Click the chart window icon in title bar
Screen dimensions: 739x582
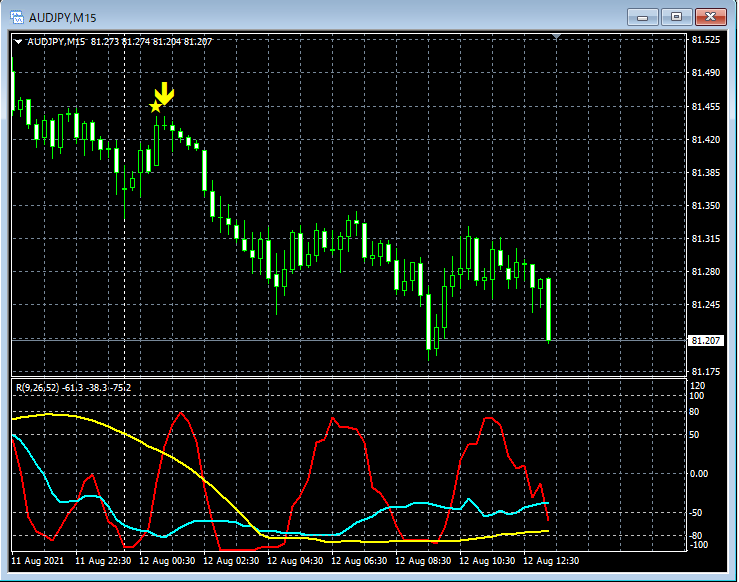tap(17, 16)
